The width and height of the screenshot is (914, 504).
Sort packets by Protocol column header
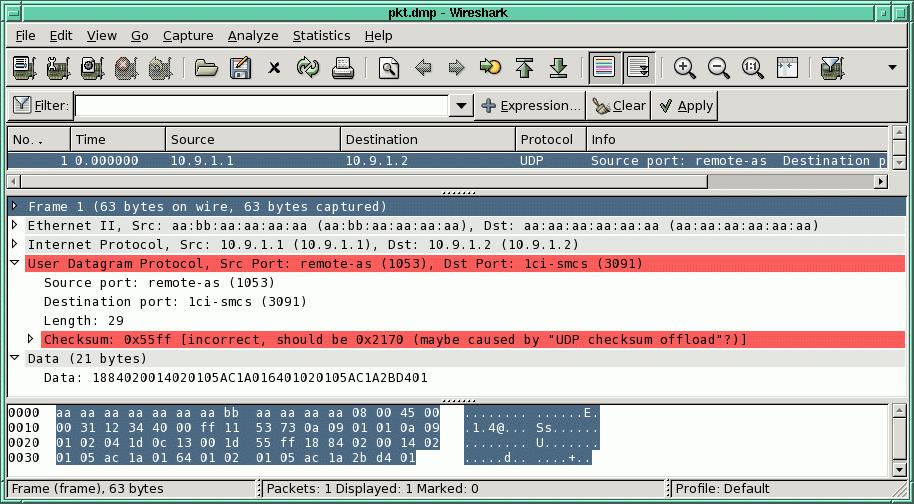(551, 140)
